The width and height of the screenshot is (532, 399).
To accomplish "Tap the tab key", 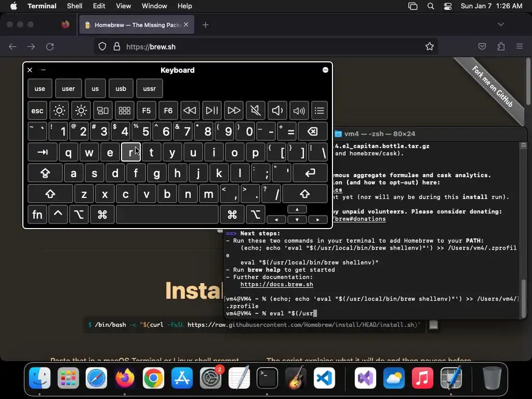I will click(43, 152).
